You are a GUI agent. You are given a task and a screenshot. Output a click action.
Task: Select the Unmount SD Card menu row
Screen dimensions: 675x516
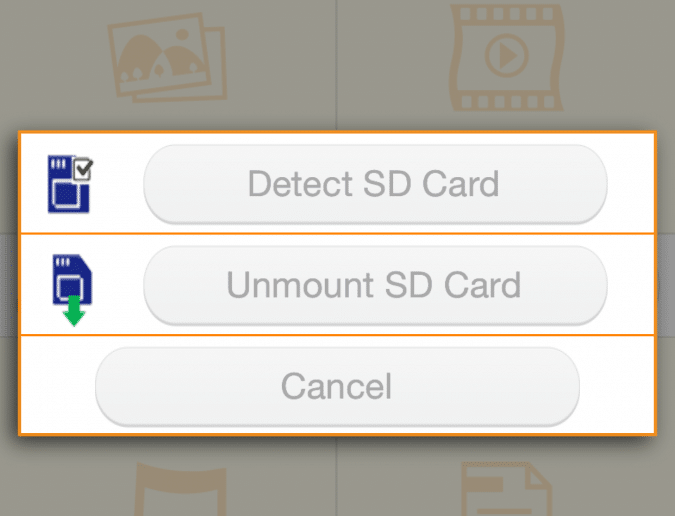[337, 284]
